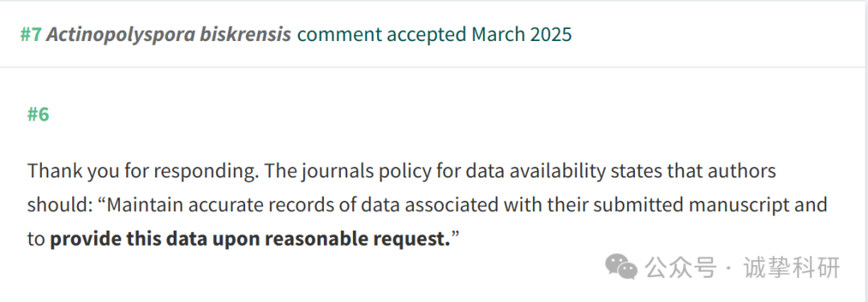
Task: Click the dot separator in the watermark
Action: pos(729,269)
